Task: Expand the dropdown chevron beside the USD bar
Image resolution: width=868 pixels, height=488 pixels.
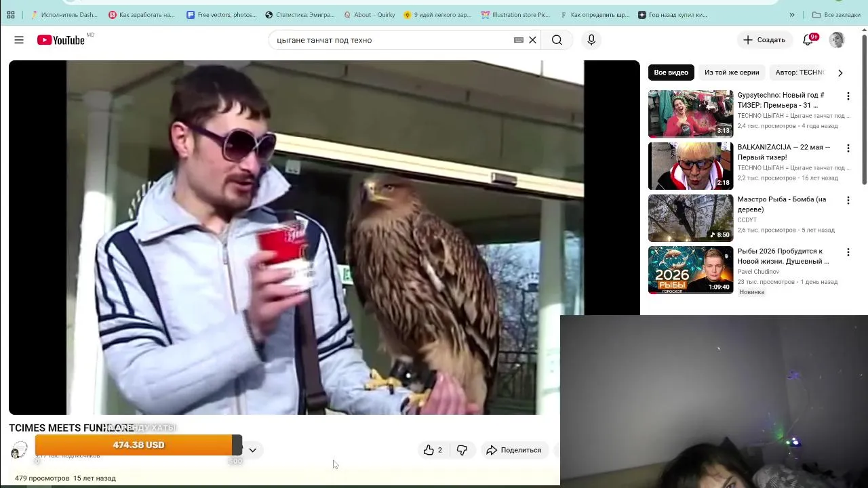Action: pyautogui.click(x=252, y=450)
